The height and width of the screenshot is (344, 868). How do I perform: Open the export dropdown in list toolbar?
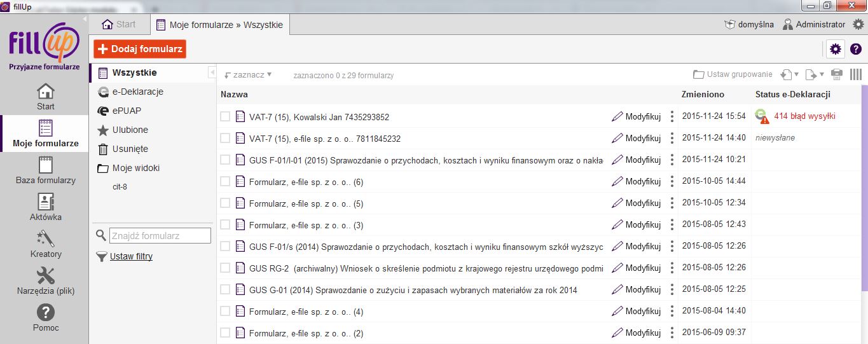click(815, 74)
